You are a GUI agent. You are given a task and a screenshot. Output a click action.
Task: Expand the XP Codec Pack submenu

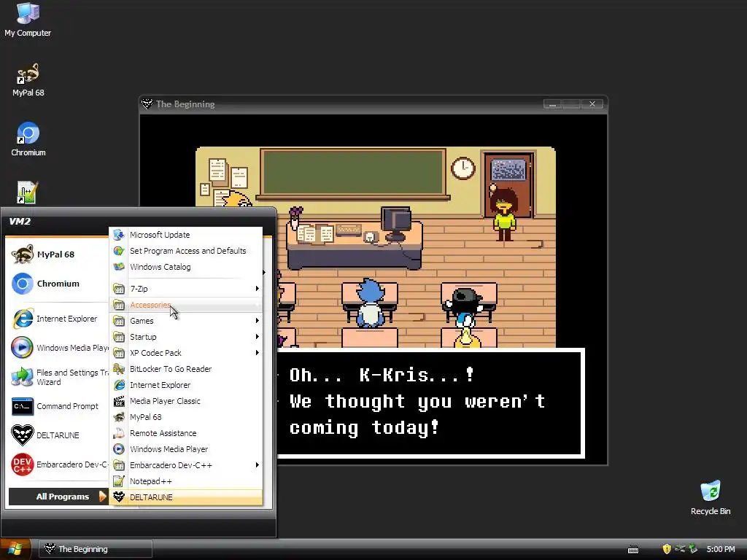(x=186, y=353)
